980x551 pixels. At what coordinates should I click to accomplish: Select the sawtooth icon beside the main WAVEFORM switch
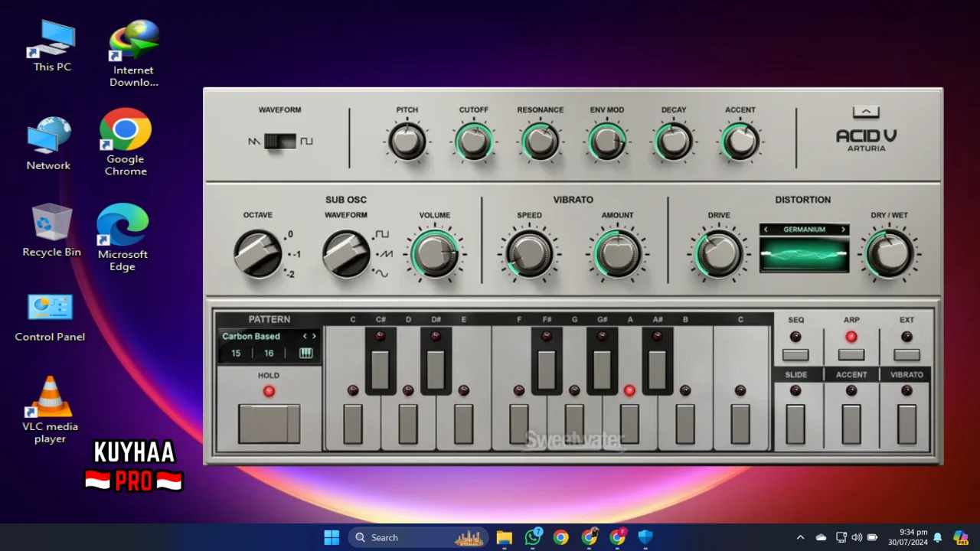[x=255, y=142]
